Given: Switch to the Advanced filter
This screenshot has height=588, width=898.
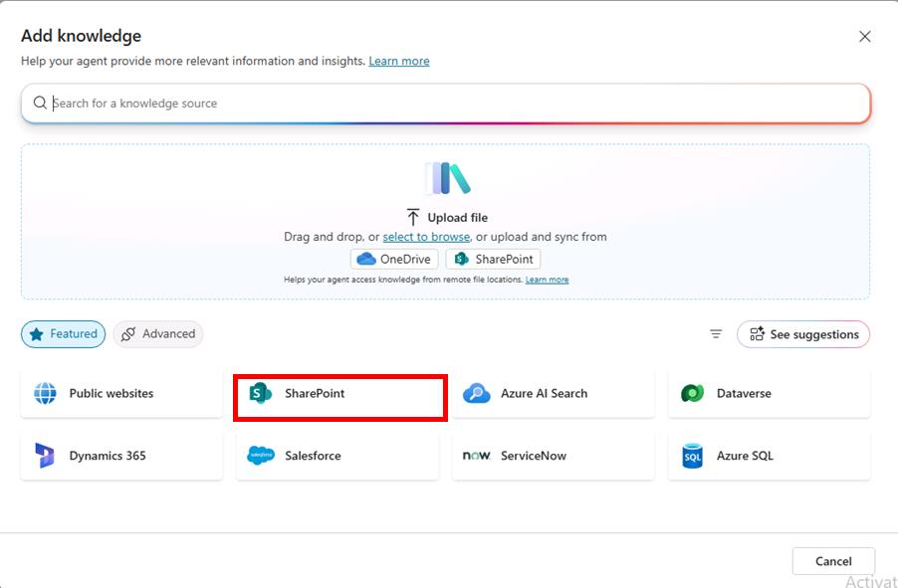Looking at the screenshot, I should [x=157, y=333].
